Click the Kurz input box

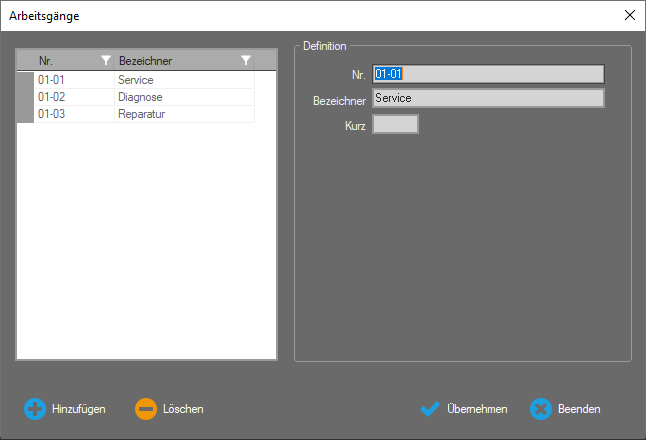click(395, 124)
